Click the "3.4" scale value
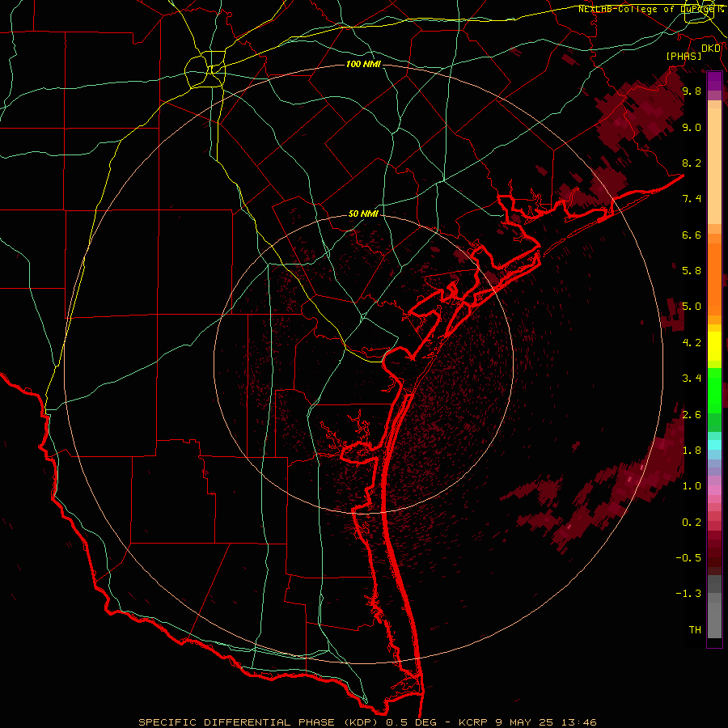The image size is (728, 728). click(x=692, y=379)
